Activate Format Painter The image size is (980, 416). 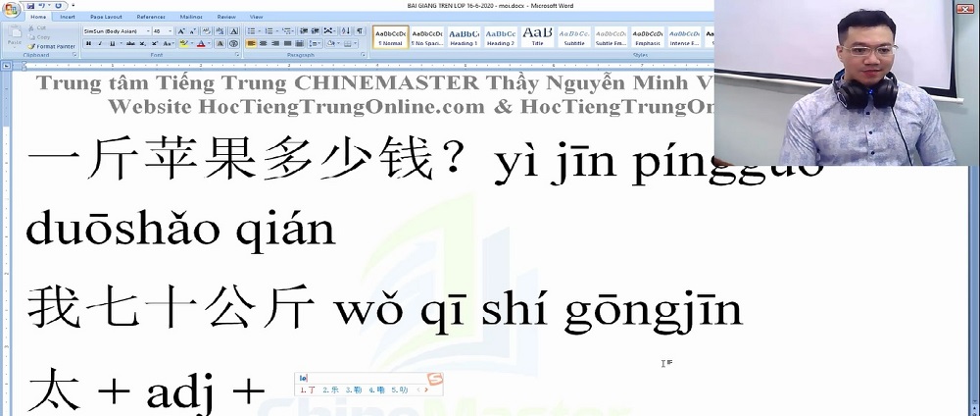[51, 46]
